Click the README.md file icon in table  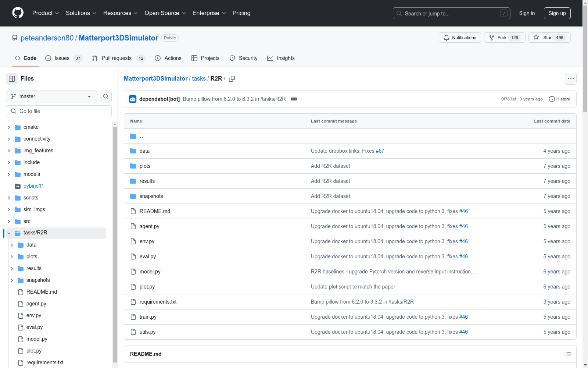(x=133, y=211)
